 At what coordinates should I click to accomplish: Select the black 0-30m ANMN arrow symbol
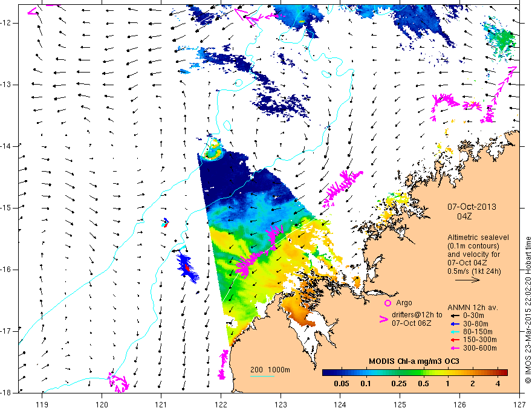[x=455, y=316]
